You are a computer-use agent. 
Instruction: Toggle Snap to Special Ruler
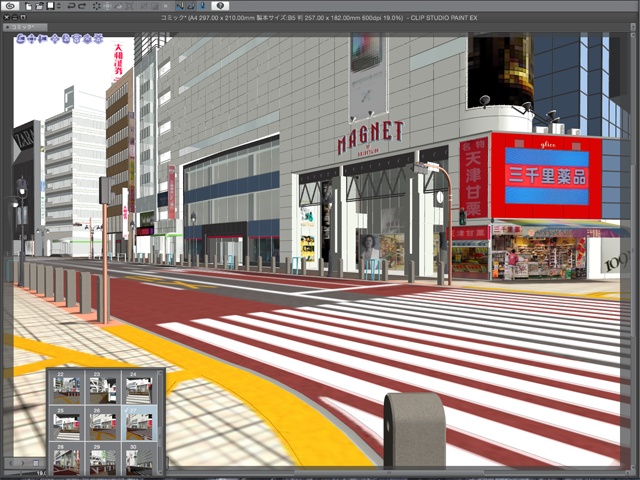191,6
